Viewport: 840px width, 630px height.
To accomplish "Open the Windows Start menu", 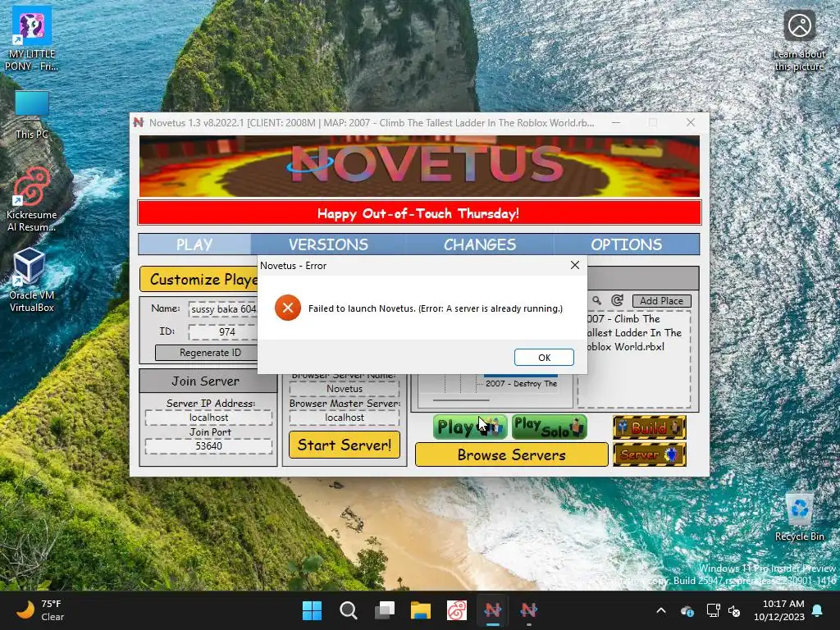I will [312, 610].
